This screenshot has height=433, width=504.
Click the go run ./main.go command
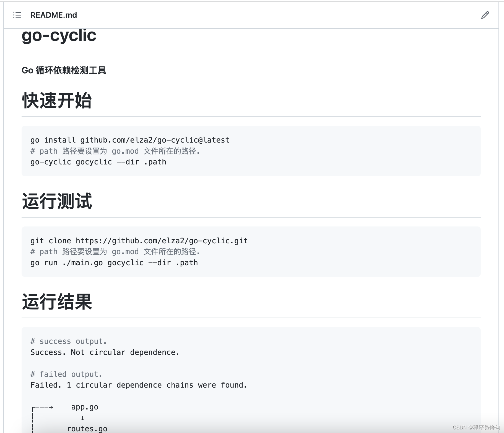114,262
